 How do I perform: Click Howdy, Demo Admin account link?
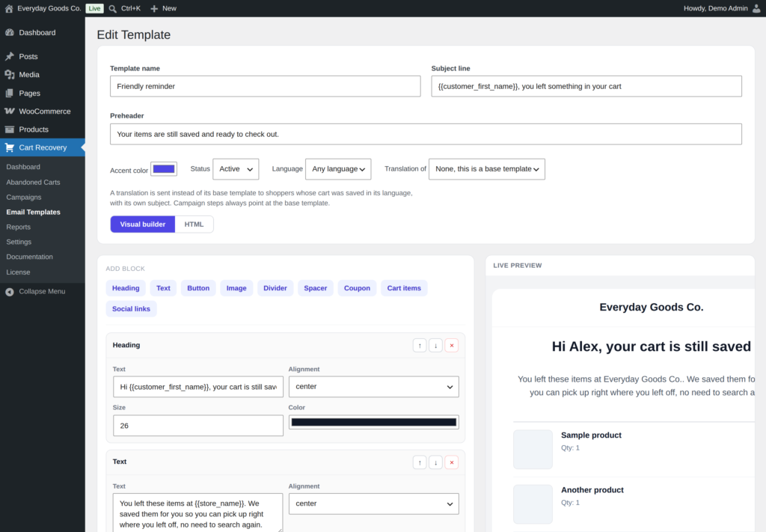pos(715,8)
